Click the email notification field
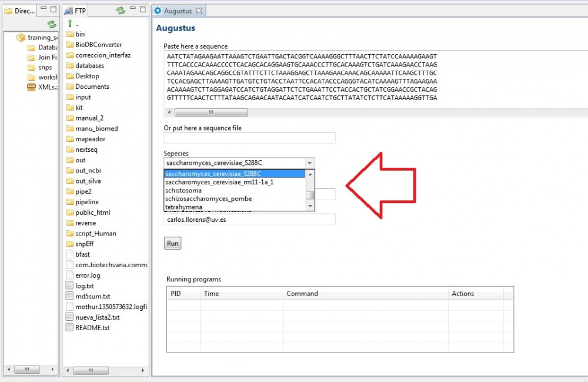Image resolution: width=588 pixels, height=382 pixels. click(249, 220)
